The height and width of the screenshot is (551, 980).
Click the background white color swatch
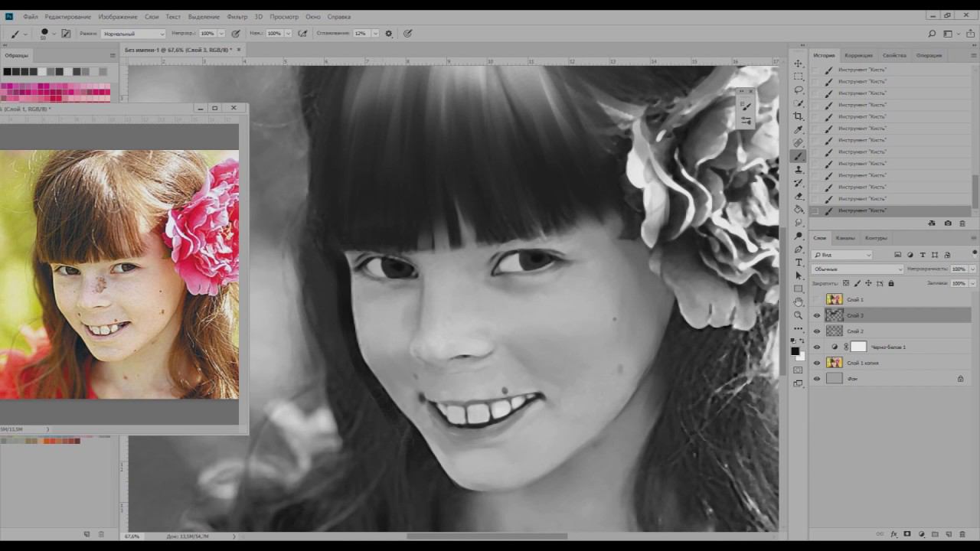802,357
